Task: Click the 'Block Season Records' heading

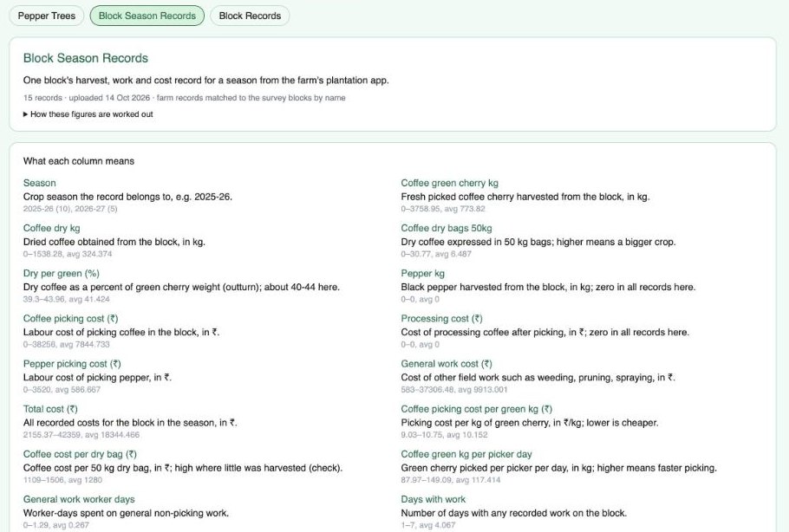Action: [x=86, y=58]
